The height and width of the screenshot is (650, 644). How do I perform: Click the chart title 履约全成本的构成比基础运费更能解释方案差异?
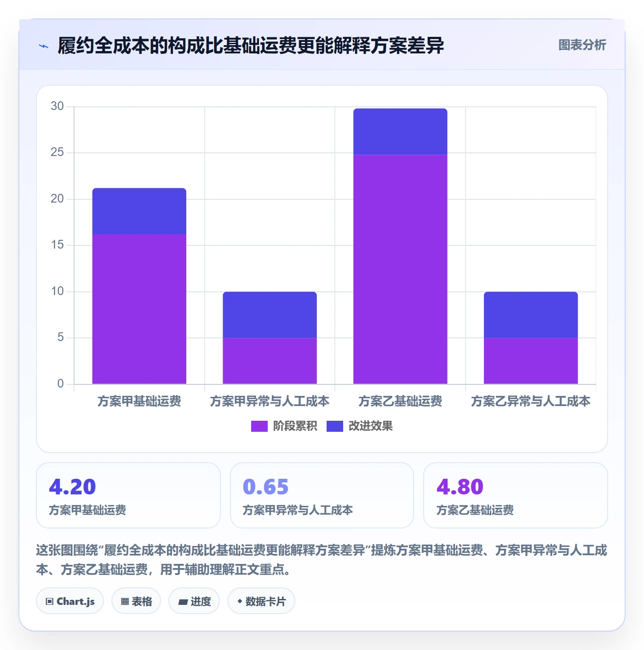click(251, 46)
